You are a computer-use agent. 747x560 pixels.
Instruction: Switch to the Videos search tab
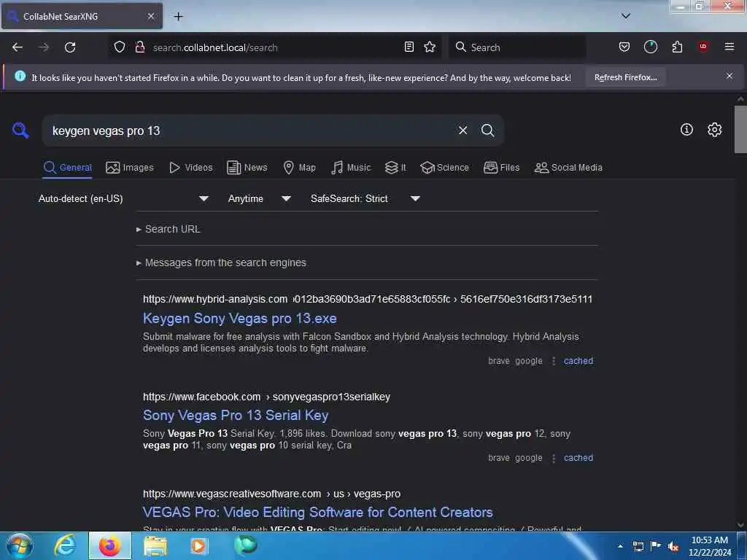[x=190, y=168]
